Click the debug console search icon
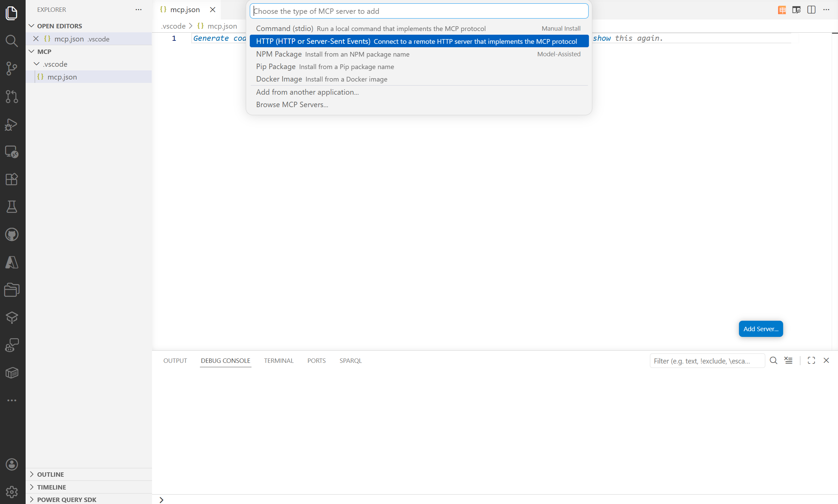The image size is (838, 504). coord(773,361)
